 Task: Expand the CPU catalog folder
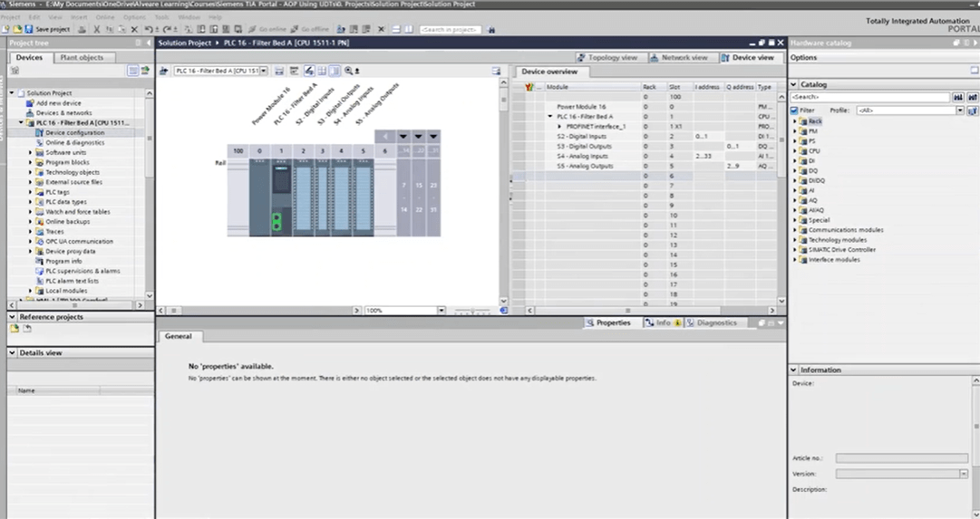click(x=795, y=150)
